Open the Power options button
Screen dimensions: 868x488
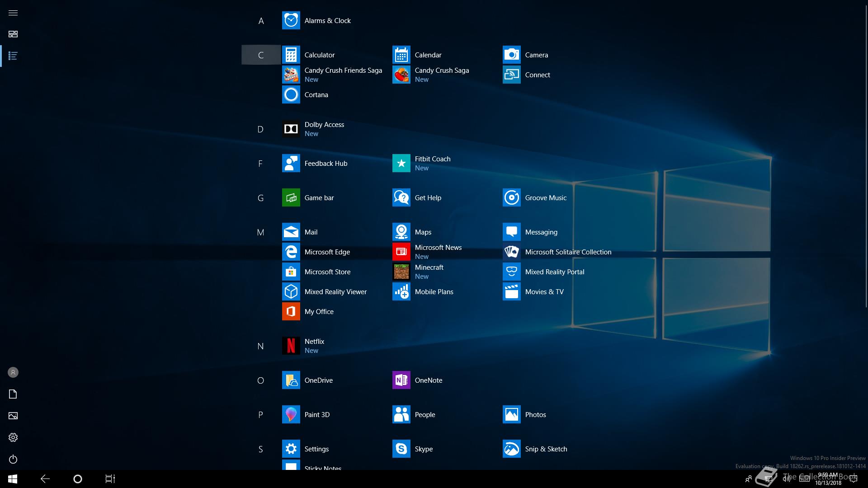click(x=13, y=459)
